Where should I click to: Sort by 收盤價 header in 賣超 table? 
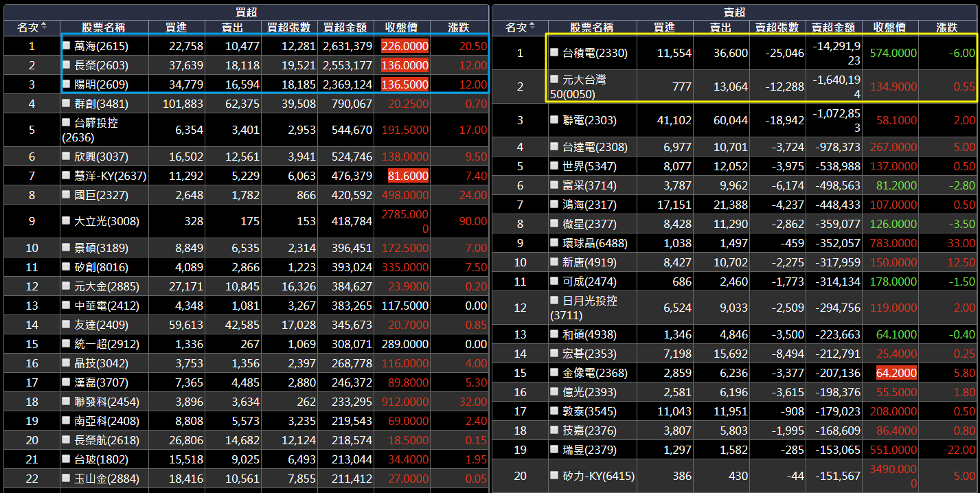point(890,27)
